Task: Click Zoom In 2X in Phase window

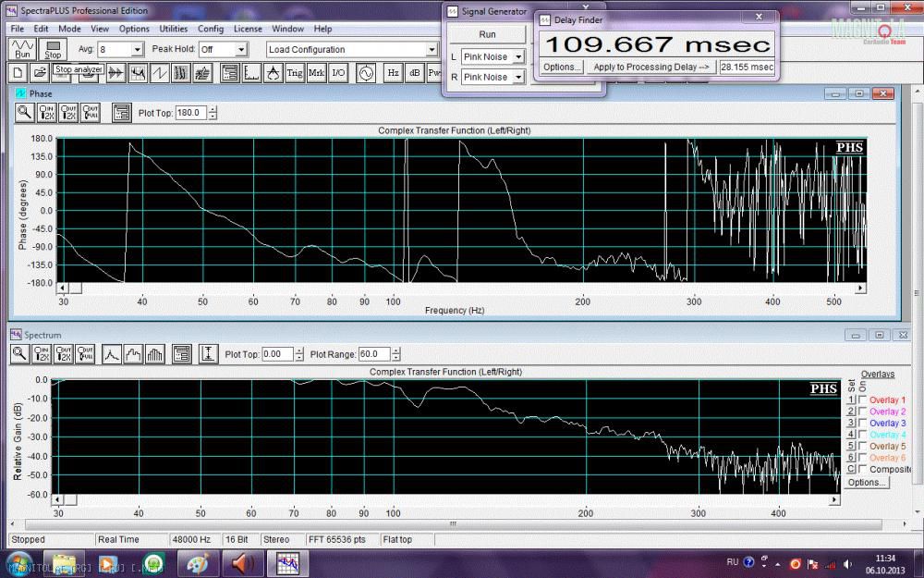Action: coord(46,113)
